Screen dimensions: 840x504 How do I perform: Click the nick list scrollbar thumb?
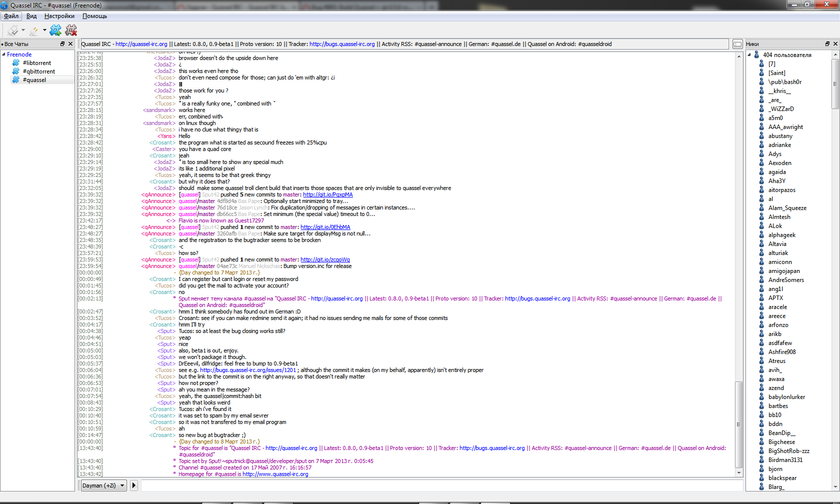pyautogui.click(x=835, y=84)
